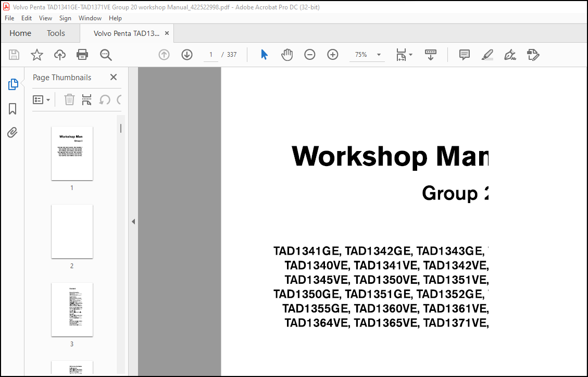Select the Highlight text tool
Viewport: 588px width, 377px height.
(x=487, y=55)
